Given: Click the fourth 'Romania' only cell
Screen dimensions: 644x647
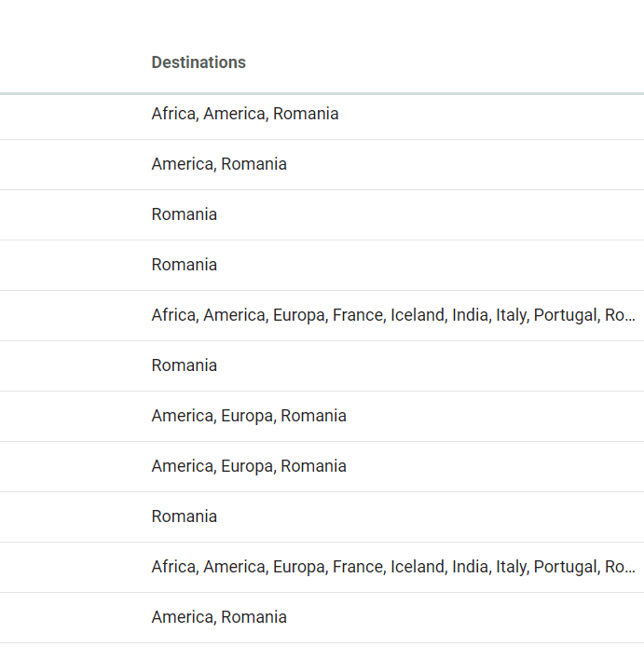Looking at the screenshot, I should click(185, 516).
